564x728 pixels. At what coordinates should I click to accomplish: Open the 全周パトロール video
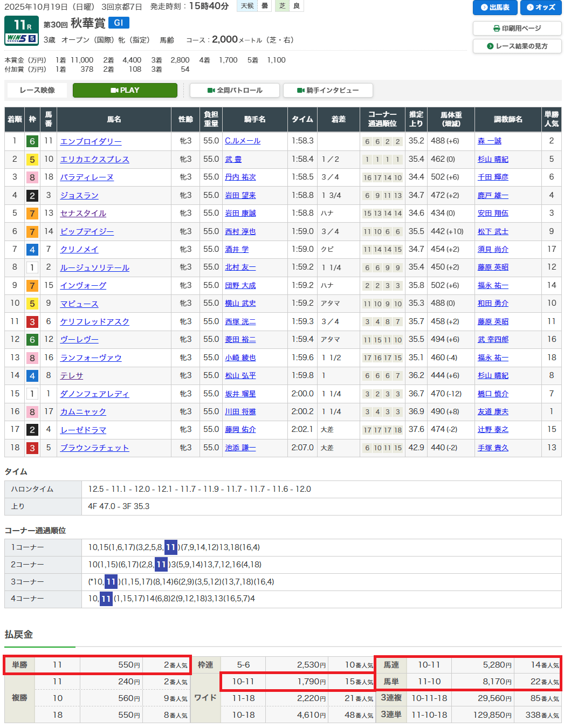click(235, 91)
